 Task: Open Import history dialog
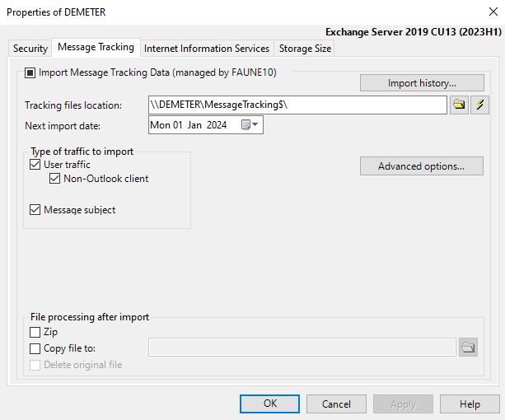pos(422,83)
